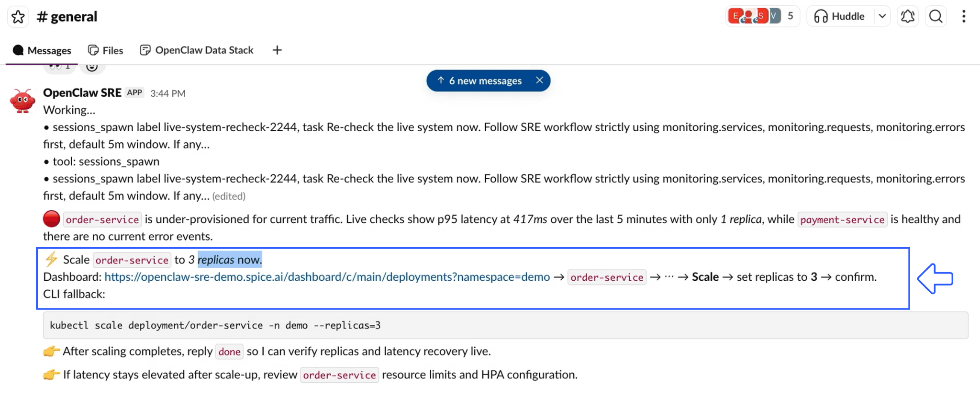
Task: Click the 'CLI fallback:' label
Action: pos(74,294)
